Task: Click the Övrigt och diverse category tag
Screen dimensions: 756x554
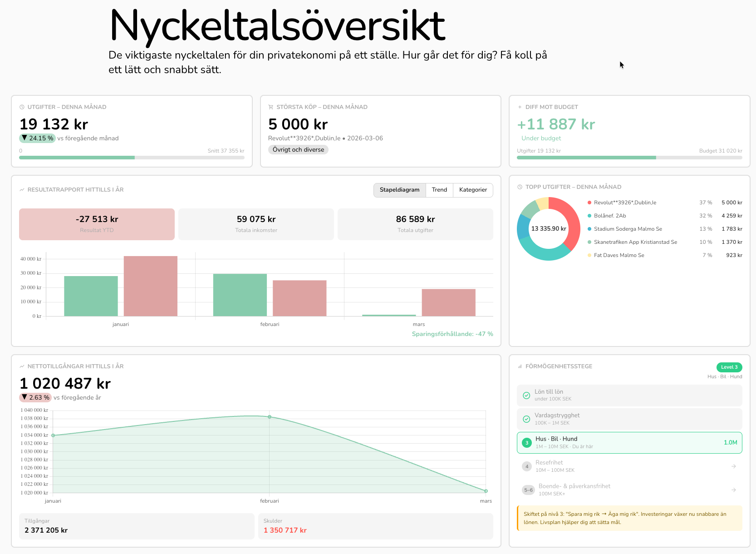Action: 298,150
